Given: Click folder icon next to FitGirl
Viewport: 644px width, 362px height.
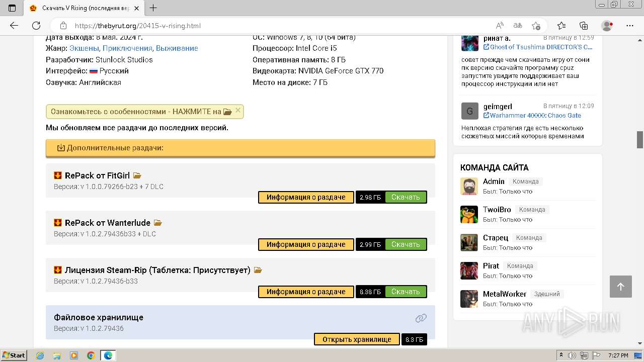Looking at the screenshot, I should coord(137,175).
